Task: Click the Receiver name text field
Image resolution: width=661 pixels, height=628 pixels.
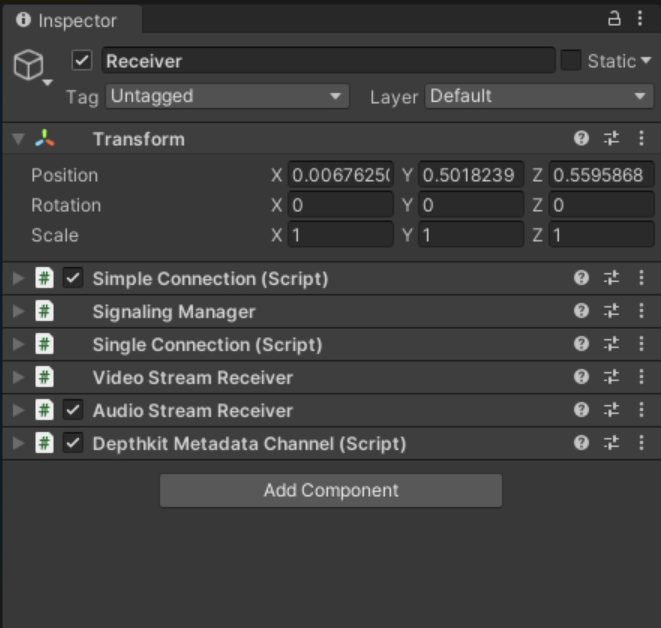Action: (x=327, y=61)
